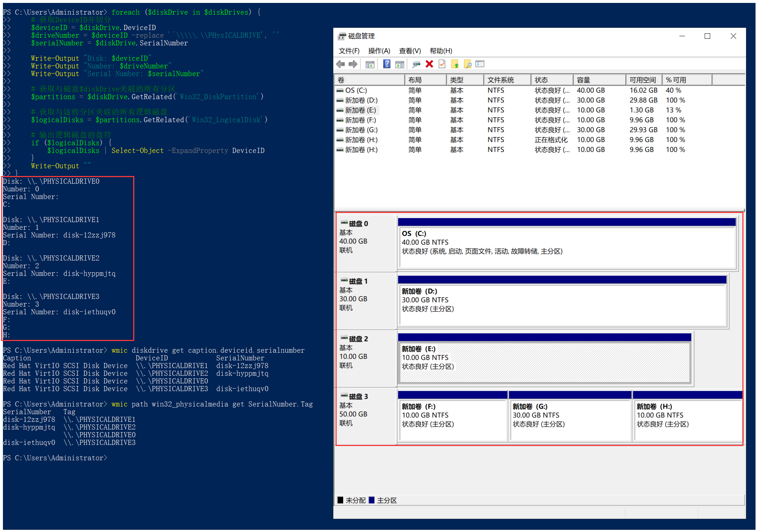757x532 pixels.
Task: Open the 查看(V) menu
Action: [410, 51]
